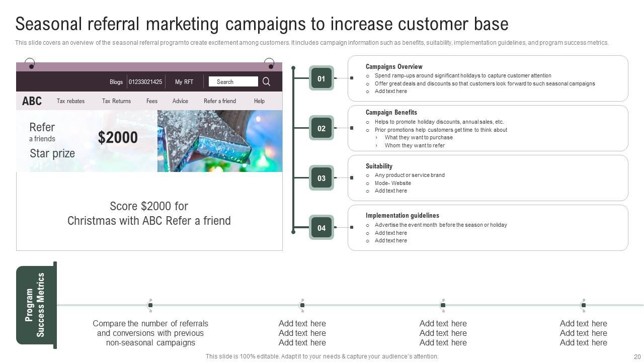This screenshot has height=362, width=644.
Task: Click the "Any product or service brand" bullet
Action: 410,175
